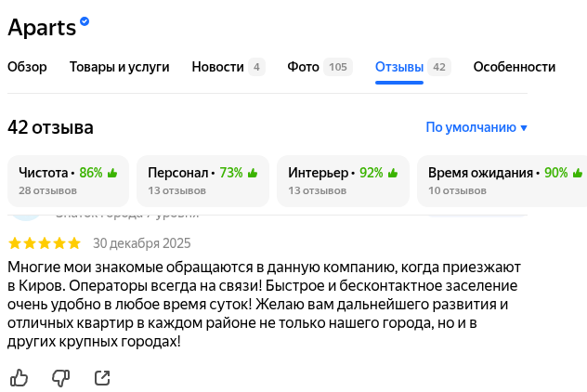The image size is (587, 392).
Task: Toggle the Персонал 73% filter chip
Action: click(203, 181)
